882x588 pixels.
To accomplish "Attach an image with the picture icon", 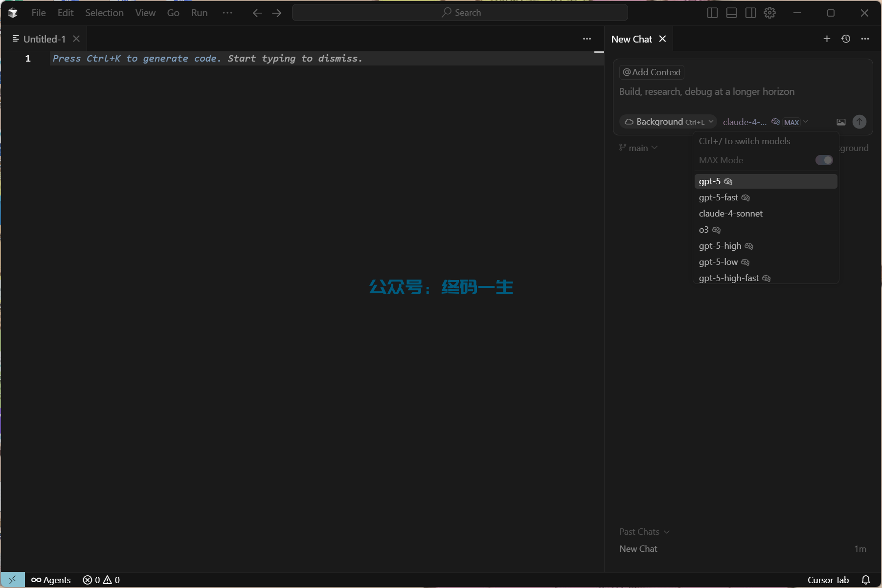I will 841,122.
